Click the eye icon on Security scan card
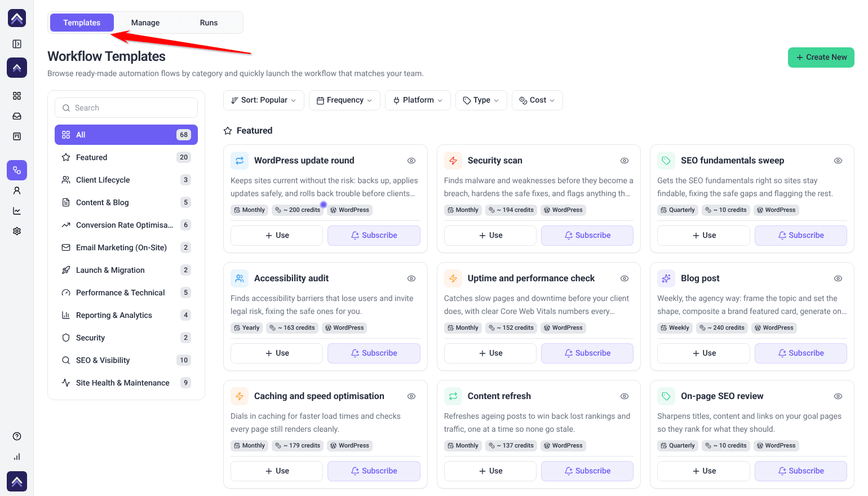 click(x=625, y=161)
